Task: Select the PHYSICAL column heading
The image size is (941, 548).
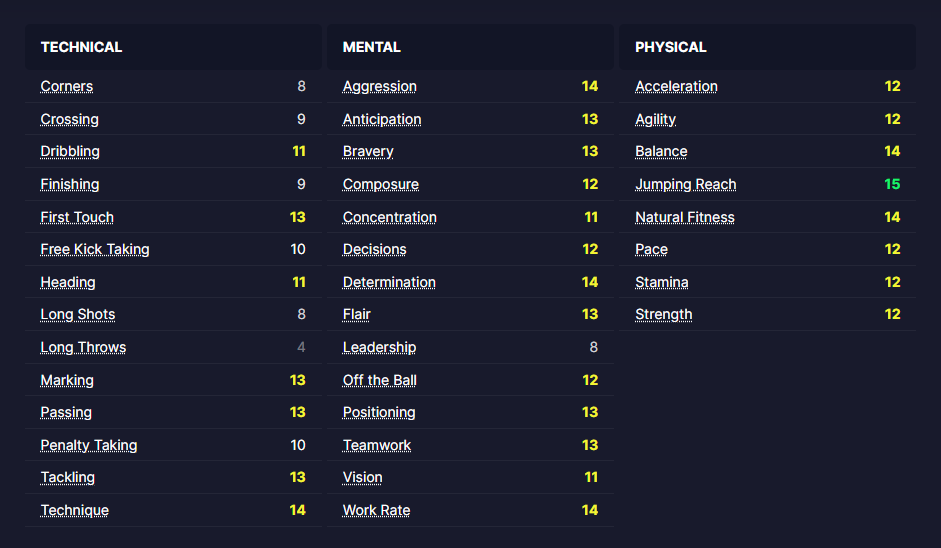Action: click(671, 47)
